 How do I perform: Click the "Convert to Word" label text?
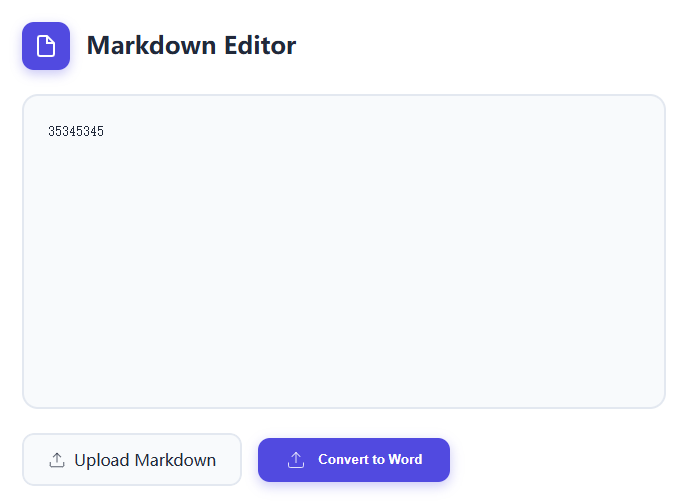click(x=370, y=460)
